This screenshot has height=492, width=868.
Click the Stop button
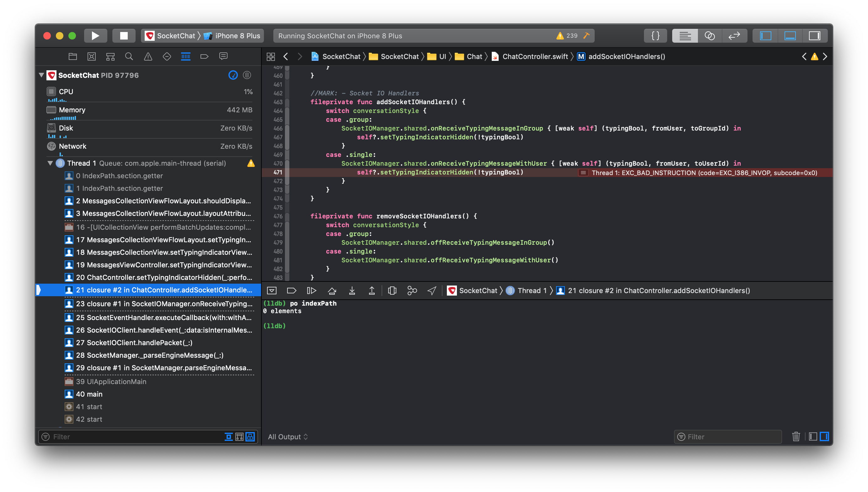tap(124, 36)
